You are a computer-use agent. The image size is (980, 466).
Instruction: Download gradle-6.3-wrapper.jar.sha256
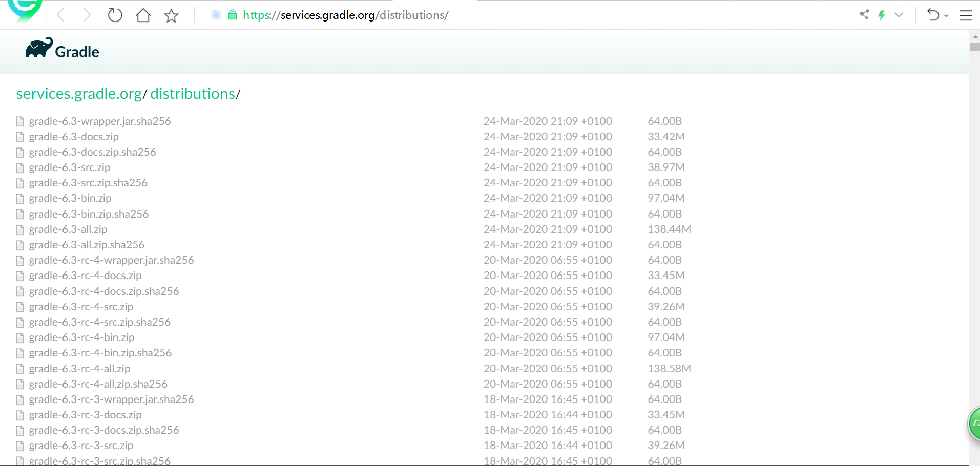pyautogui.click(x=100, y=121)
